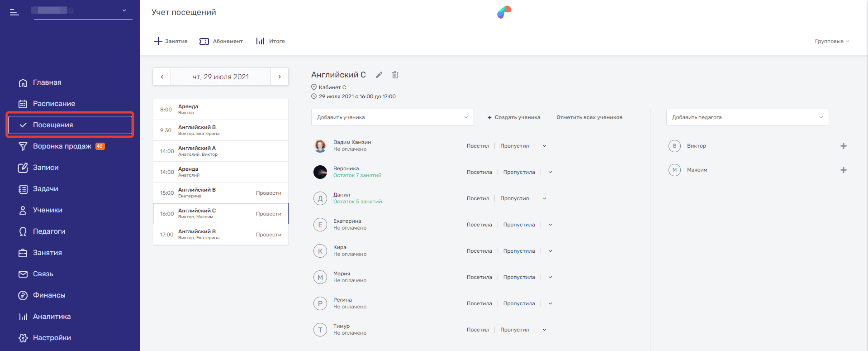Click Создать ученика link

coord(514,117)
